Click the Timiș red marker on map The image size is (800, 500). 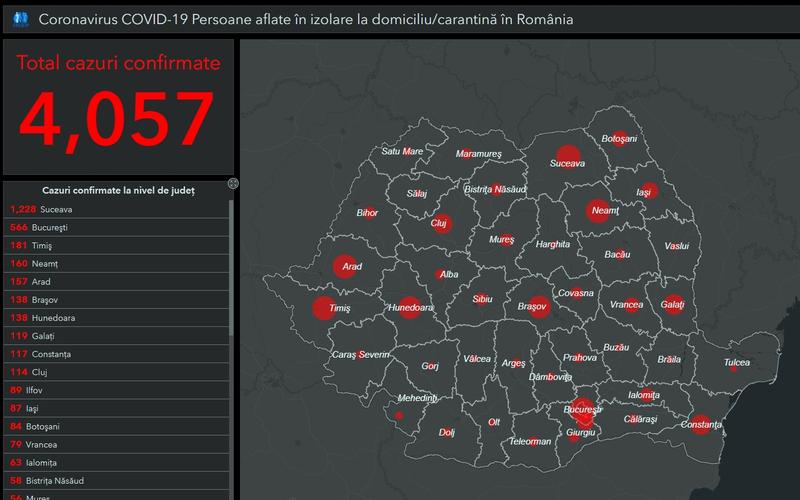tap(324, 308)
